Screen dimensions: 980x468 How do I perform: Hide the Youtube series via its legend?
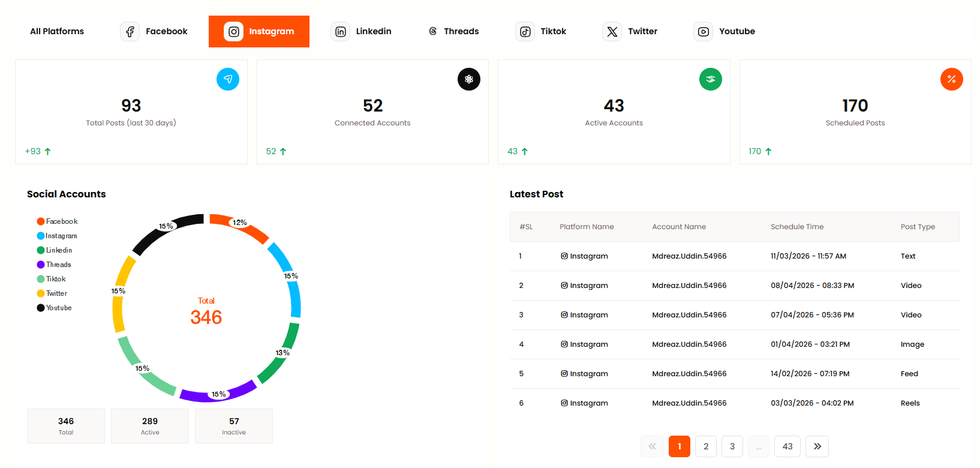55,308
